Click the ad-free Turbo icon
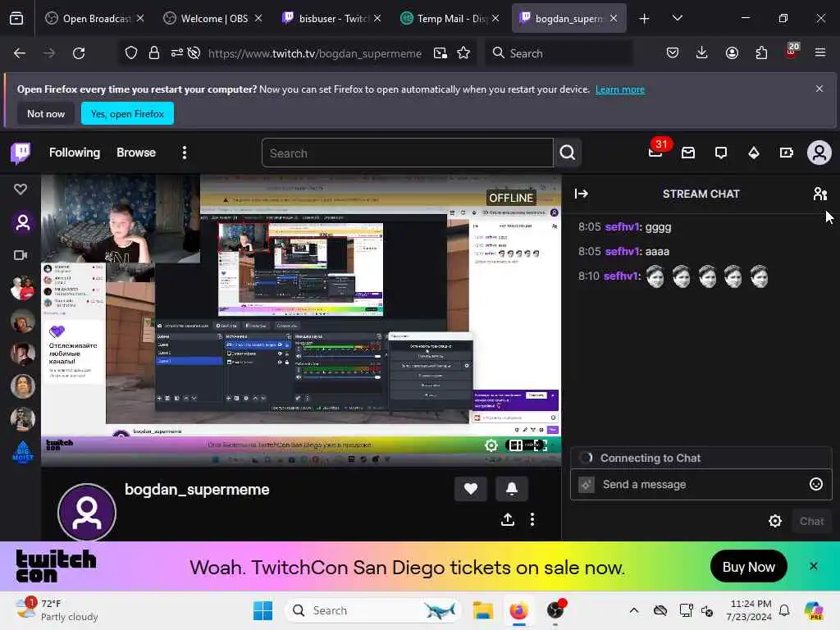The height and width of the screenshot is (630, 840). click(786, 153)
